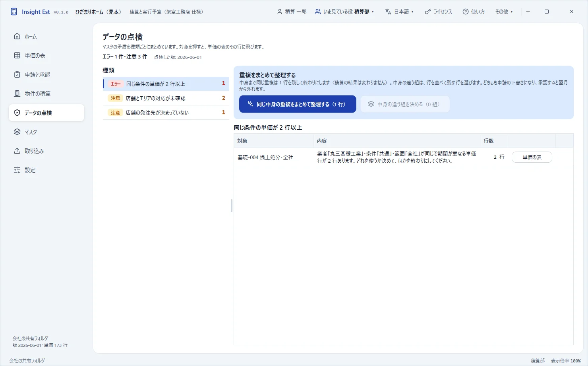Click the 行数 column header
The width and height of the screenshot is (588, 366).
[x=494, y=141]
